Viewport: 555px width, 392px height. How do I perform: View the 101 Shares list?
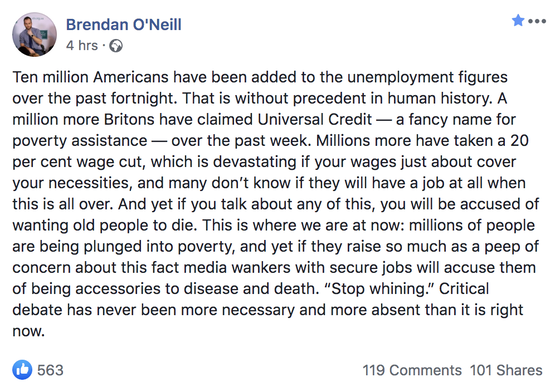506,370
